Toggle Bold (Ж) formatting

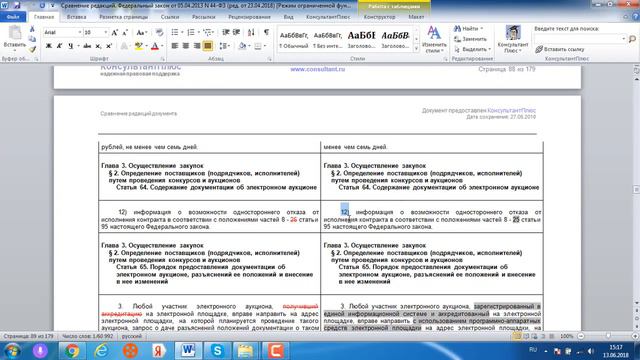click(x=49, y=46)
